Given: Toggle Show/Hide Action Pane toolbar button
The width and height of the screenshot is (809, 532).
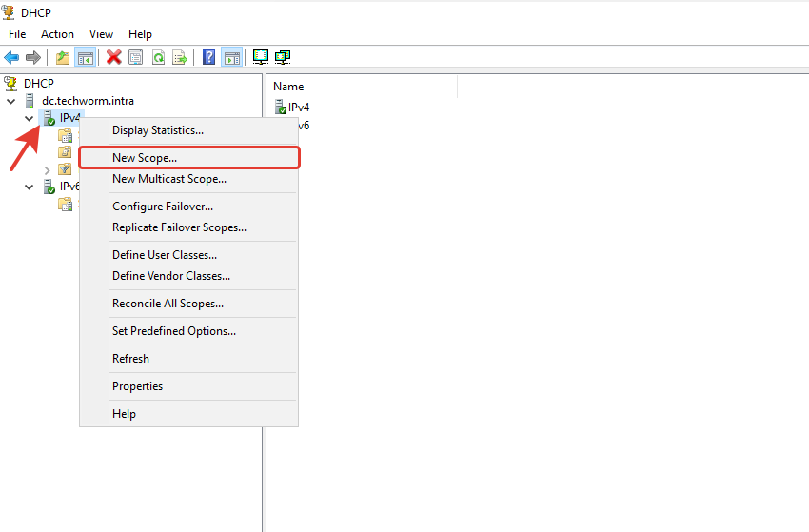Looking at the screenshot, I should click(x=231, y=57).
